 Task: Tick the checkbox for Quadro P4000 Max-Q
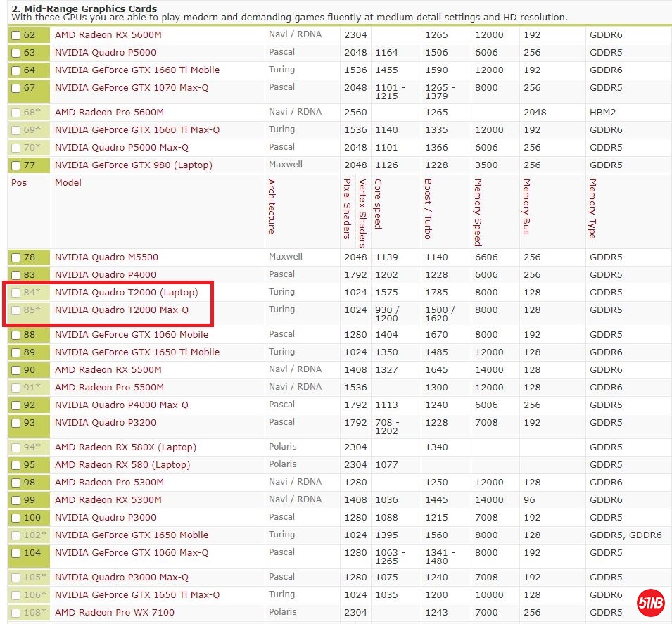[16, 405]
